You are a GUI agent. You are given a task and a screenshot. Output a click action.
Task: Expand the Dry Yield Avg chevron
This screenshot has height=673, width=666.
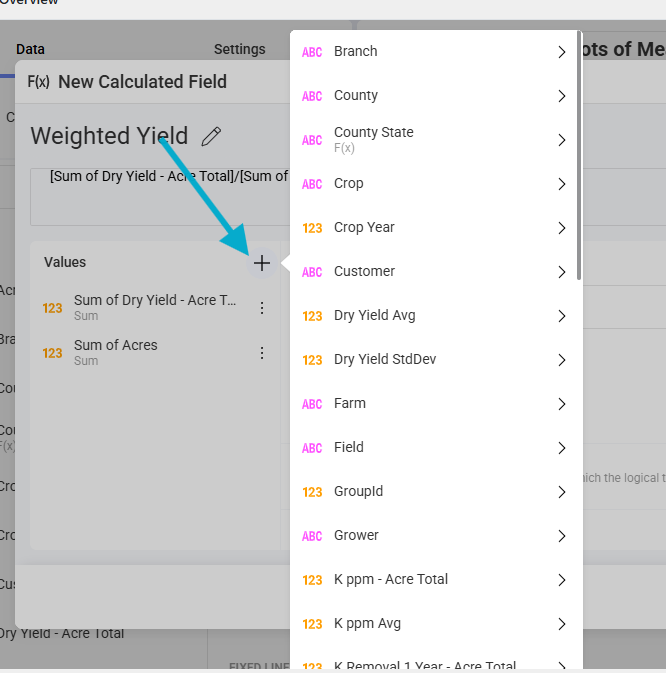point(562,316)
